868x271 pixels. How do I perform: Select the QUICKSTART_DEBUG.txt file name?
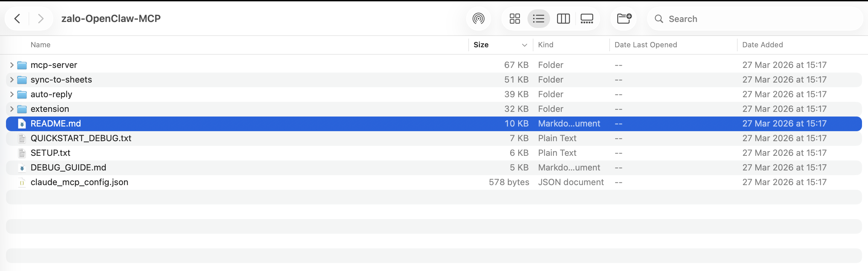point(81,138)
